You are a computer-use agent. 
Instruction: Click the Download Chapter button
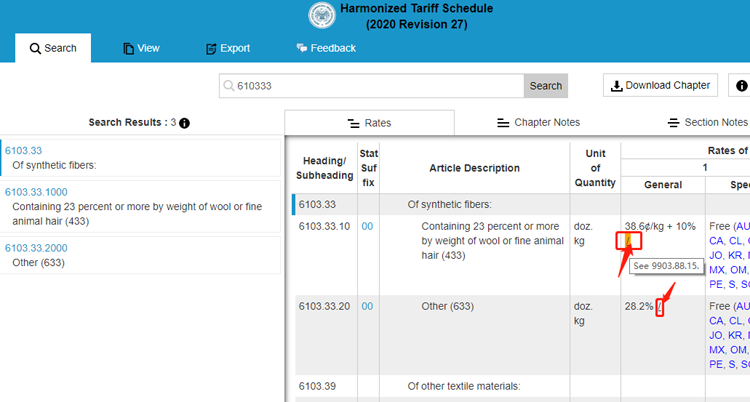pos(660,86)
